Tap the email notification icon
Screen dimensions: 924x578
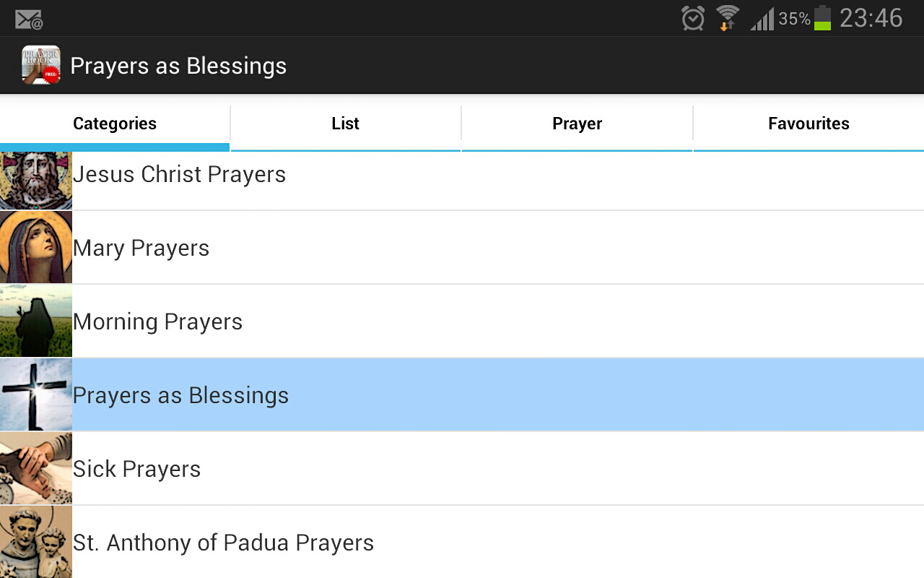29,19
